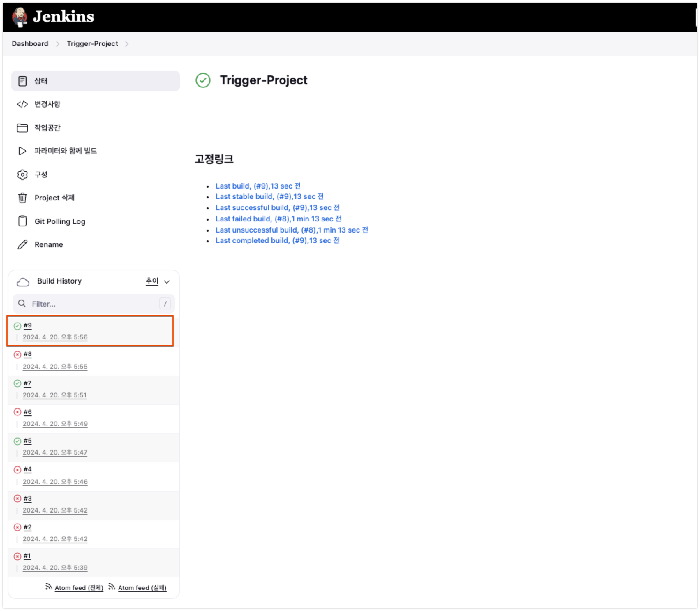Image resolution: width=700 pixels, height=611 pixels.
Task: Select Project 삭제 menu item
Action: coord(96,198)
